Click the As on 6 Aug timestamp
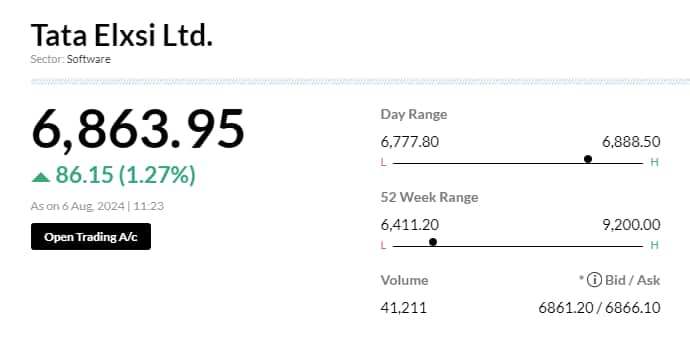The width and height of the screenshot is (690, 363). [x=97, y=206]
